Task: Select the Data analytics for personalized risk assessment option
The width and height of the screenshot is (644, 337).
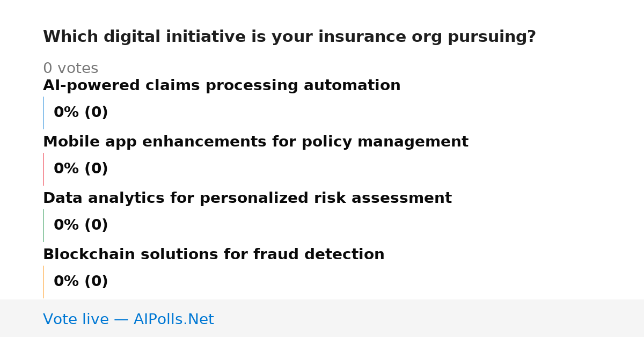Action: pos(247,199)
